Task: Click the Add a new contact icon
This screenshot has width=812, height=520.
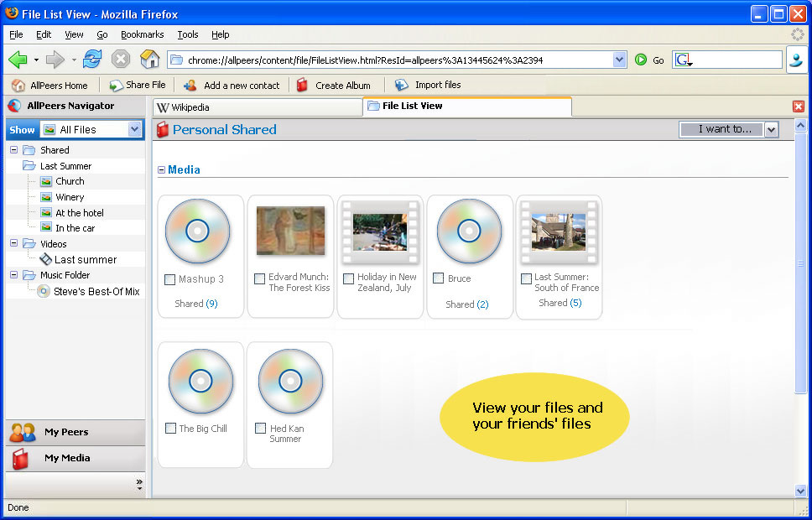Action: tap(190, 85)
